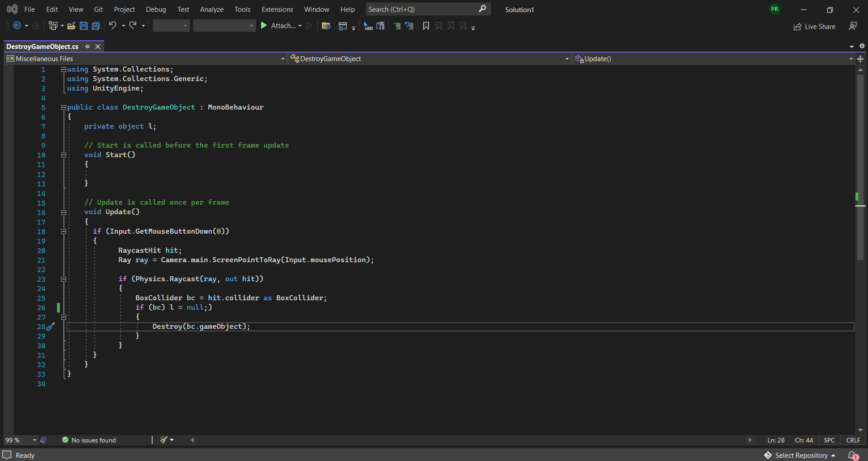
Task: Open the Analyze menu
Action: coord(212,9)
